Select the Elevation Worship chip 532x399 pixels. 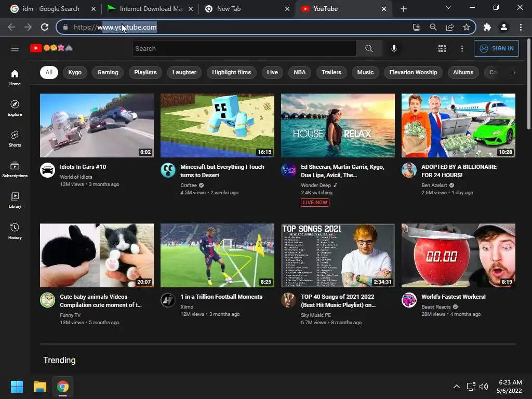(413, 72)
